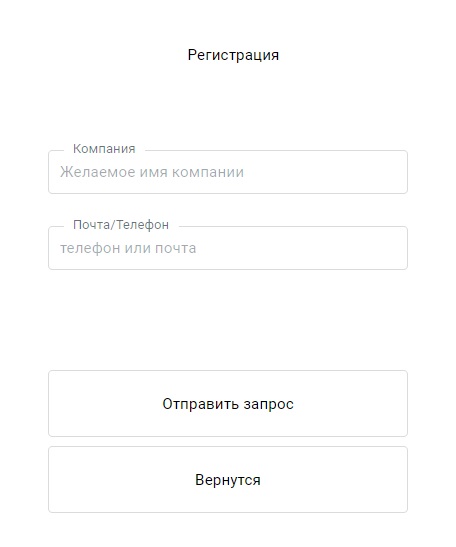Click placeholder Желаемое имя компании

(152, 172)
